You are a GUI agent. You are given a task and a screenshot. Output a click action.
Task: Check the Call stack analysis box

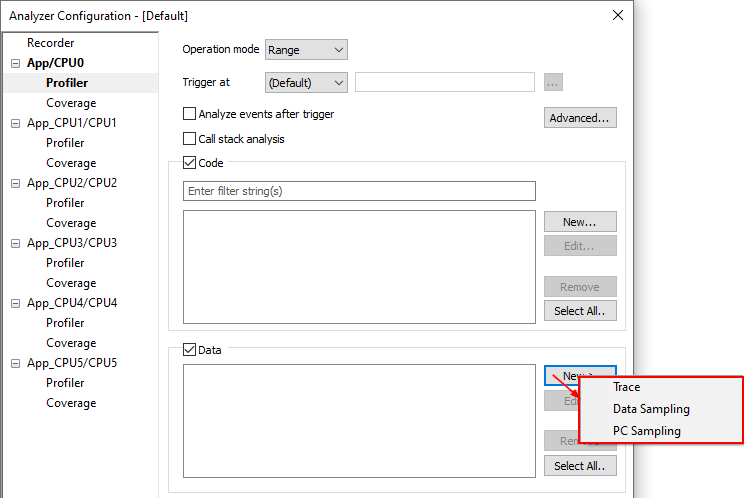[190, 139]
